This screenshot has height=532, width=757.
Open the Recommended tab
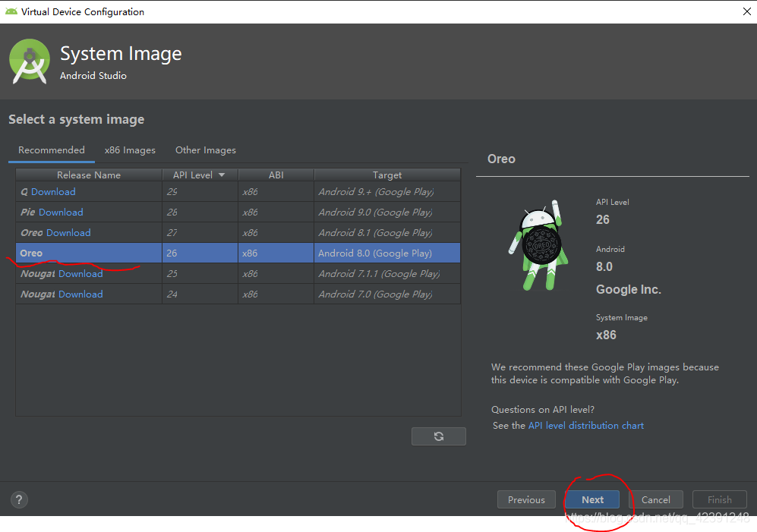pos(51,150)
